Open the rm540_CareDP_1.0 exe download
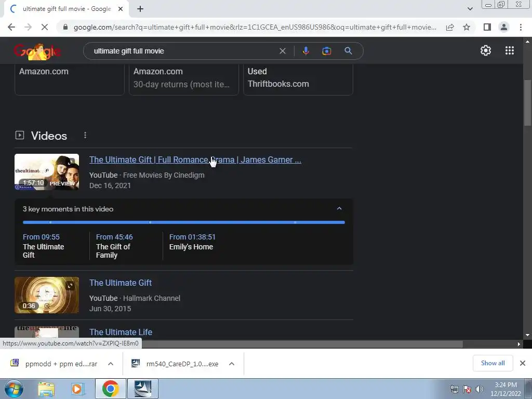Image resolution: width=532 pixels, height=399 pixels. click(x=175, y=364)
